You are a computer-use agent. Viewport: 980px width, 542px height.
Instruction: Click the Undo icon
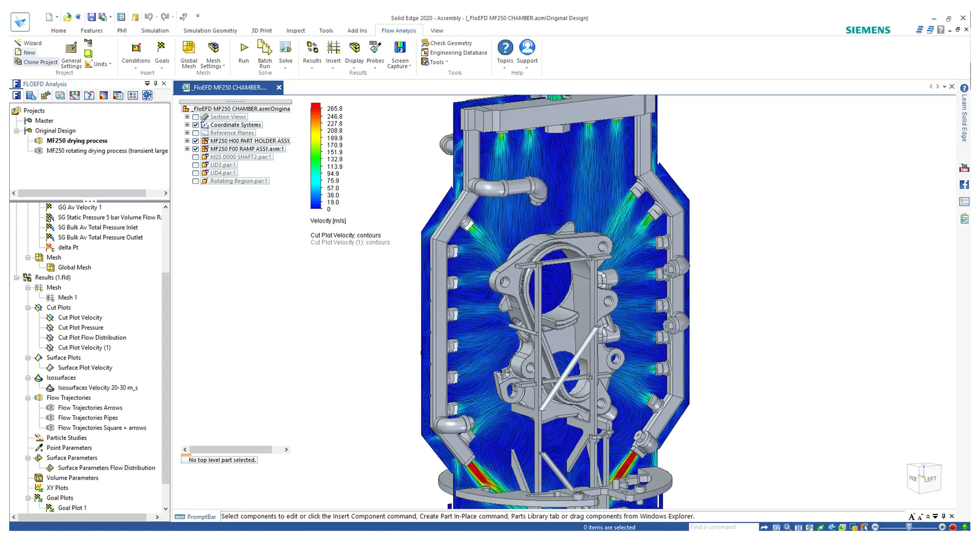[x=149, y=17]
